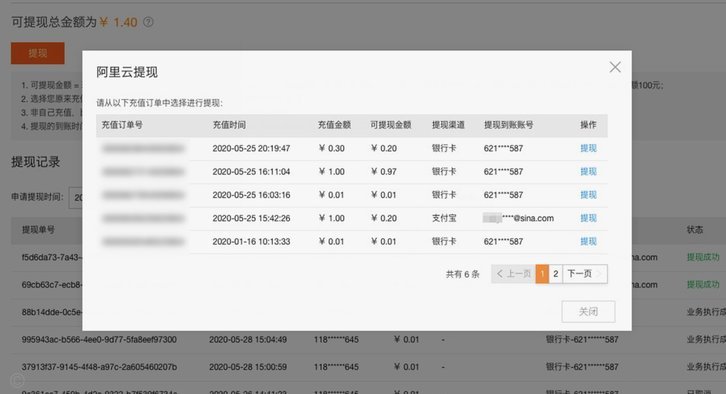Click 共有 6 条 total count text
The width and height of the screenshot is (726, 394).
(463, 274)
